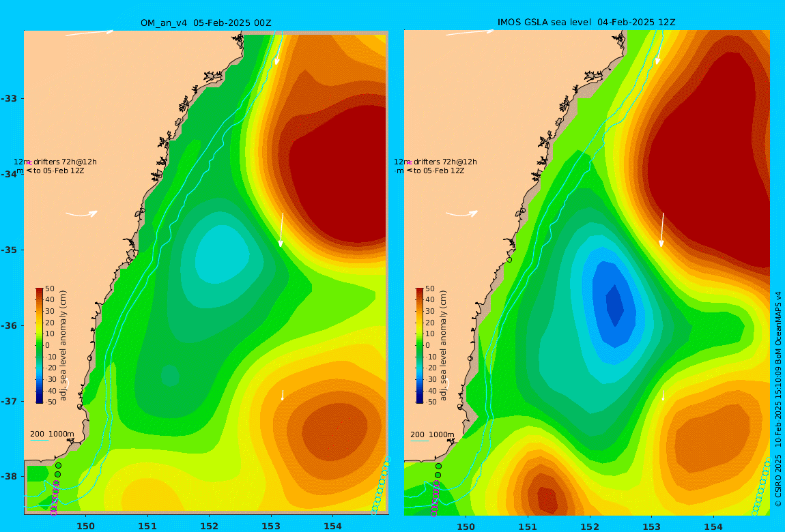785x532 pixels.
Task: Click the magenta drifter track circles in left map
Action: [x=55, y=497]
